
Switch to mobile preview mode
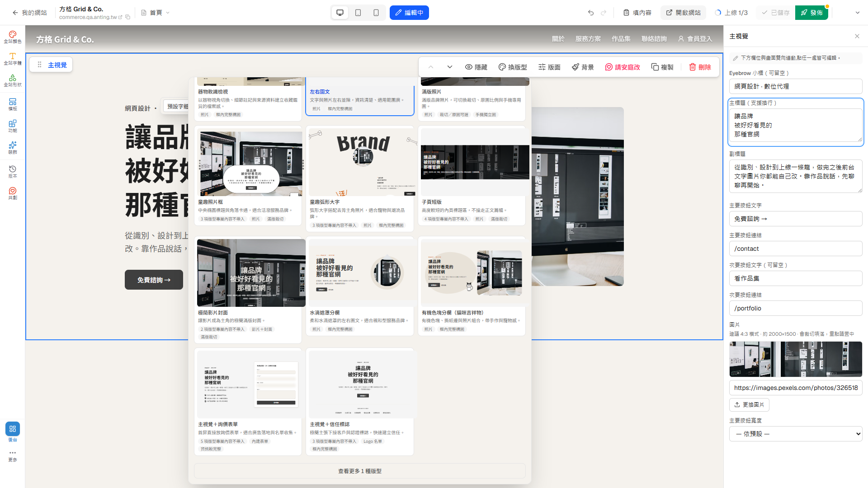point(376,13)
